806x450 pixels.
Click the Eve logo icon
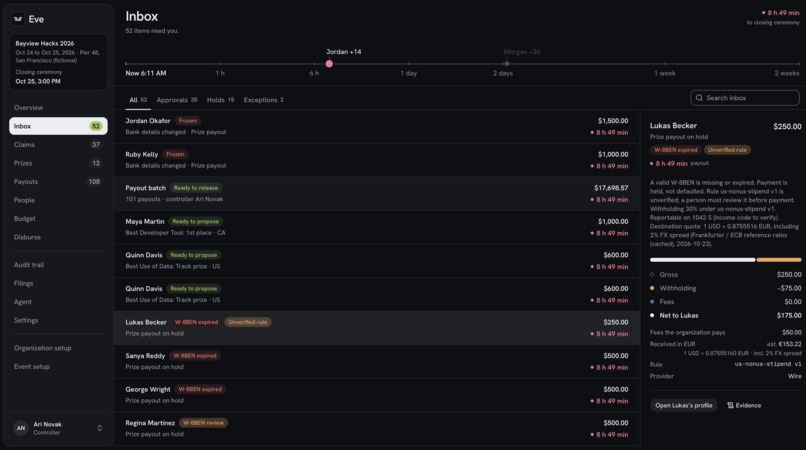[x=18, y=19]
